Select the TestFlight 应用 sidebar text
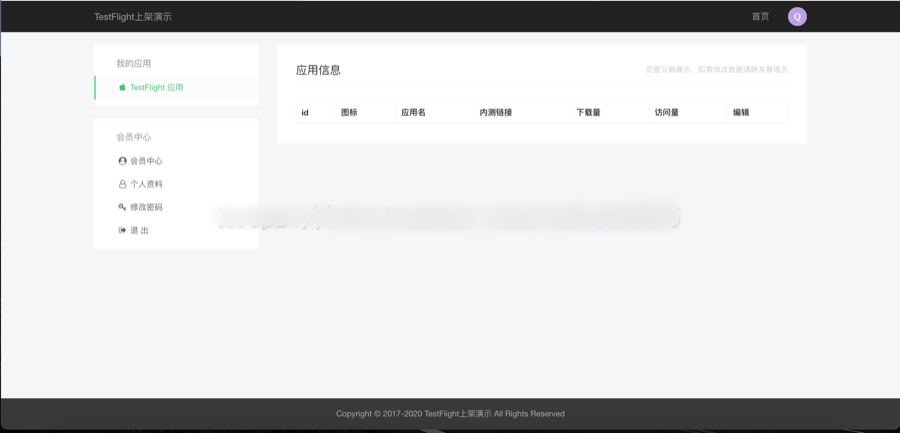Image resolution: width=900 pixels, height=433 pixels. pos(157,88)
